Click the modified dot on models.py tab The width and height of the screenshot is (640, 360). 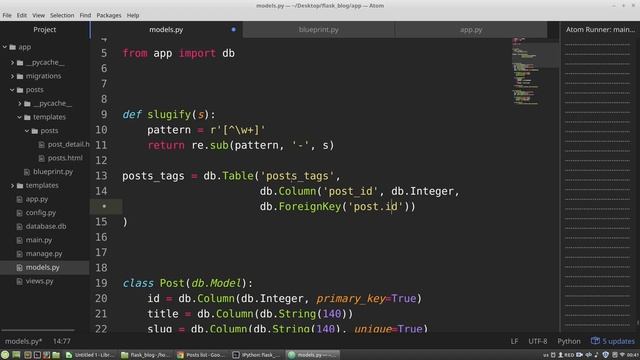pos(233,29)
